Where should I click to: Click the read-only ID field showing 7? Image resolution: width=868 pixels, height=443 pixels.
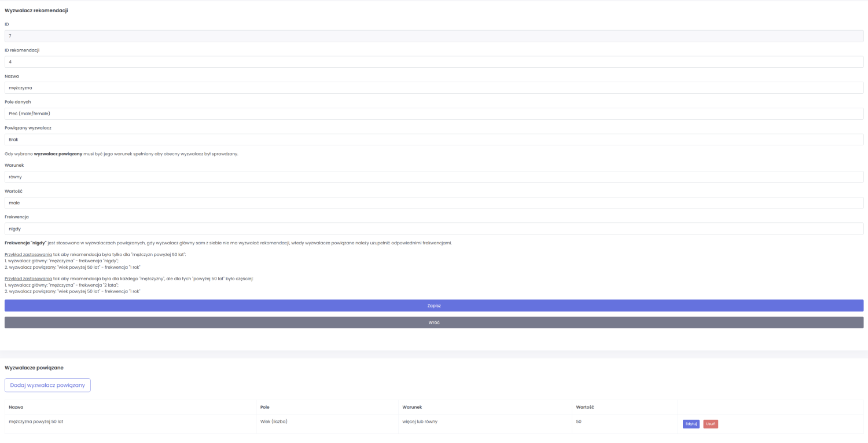click(433, 36)
